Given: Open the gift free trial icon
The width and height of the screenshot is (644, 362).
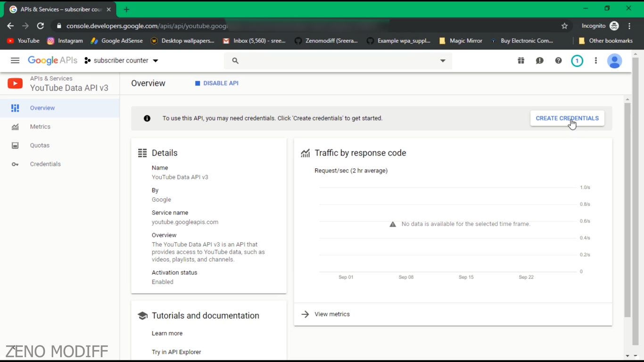Looking at the screenshot, I should point(521,60).
